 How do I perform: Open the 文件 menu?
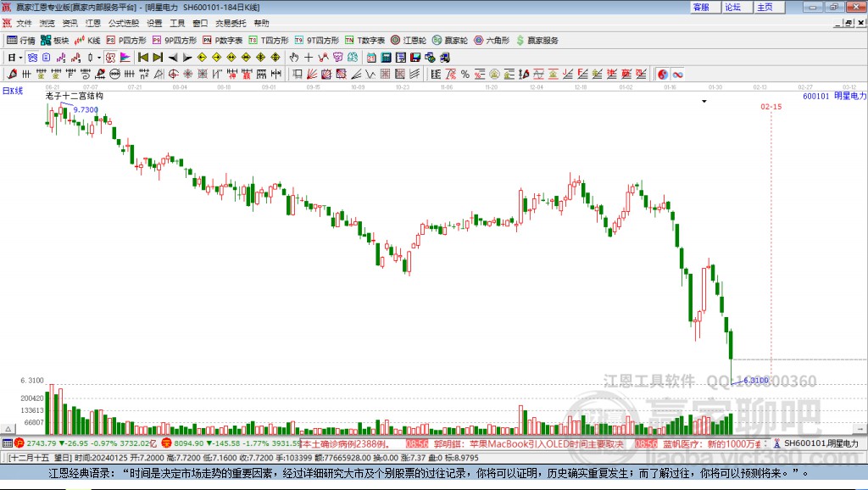(24, 23)
